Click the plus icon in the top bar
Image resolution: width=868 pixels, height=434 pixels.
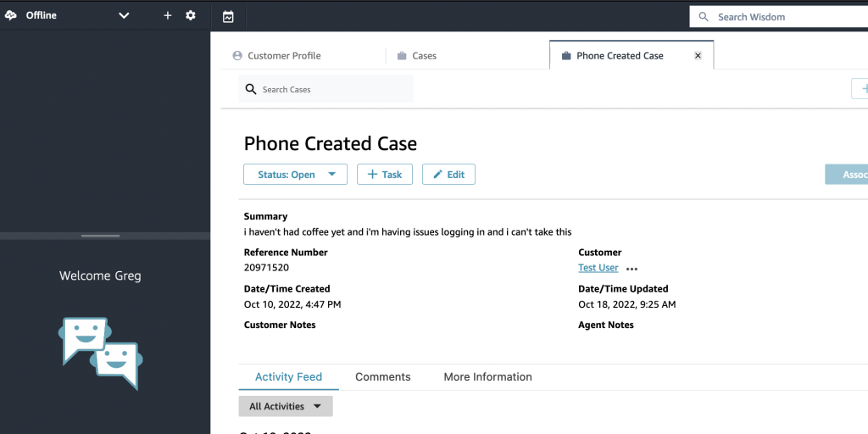tap(168, 15)
